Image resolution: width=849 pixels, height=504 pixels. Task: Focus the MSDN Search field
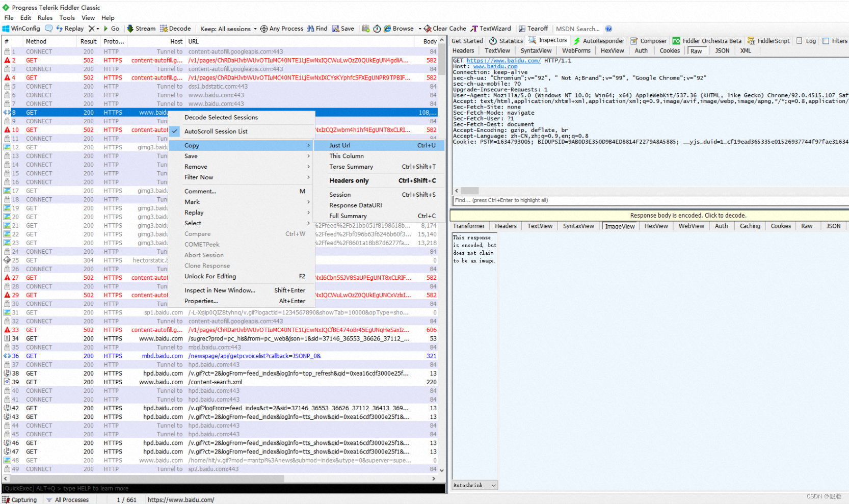click(578, 29)
